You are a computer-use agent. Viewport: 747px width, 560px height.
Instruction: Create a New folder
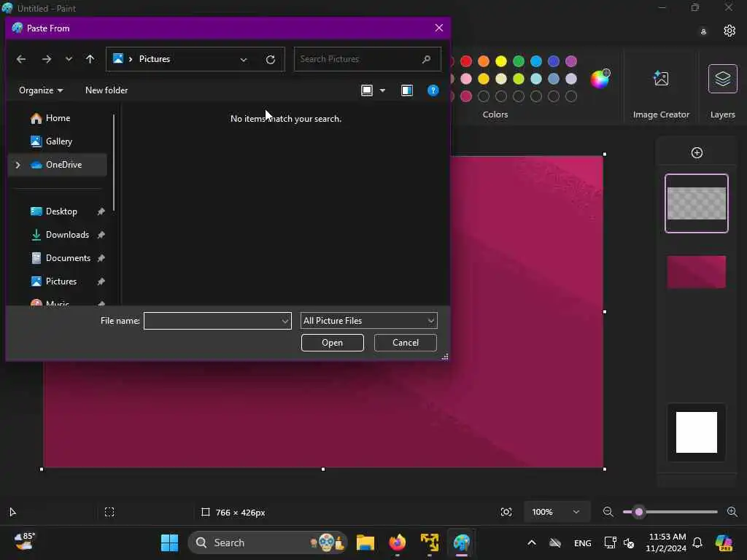(x=107, y=90)
